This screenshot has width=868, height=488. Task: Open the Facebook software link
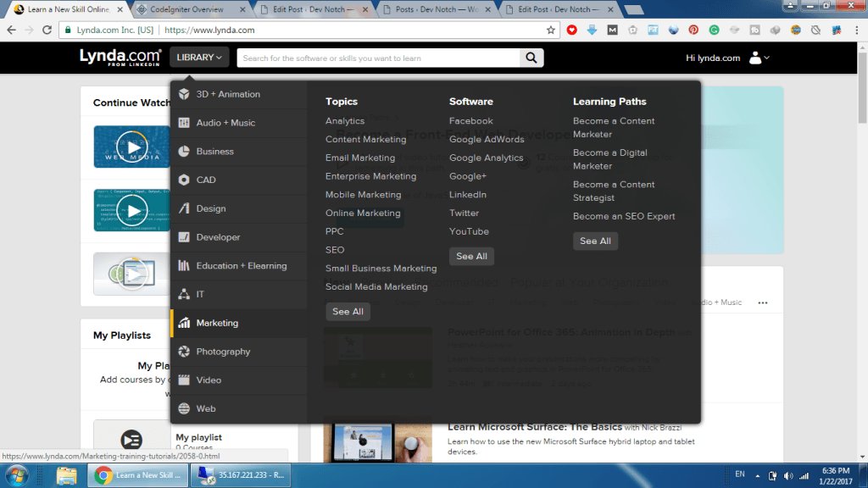[x=471, y=120]
